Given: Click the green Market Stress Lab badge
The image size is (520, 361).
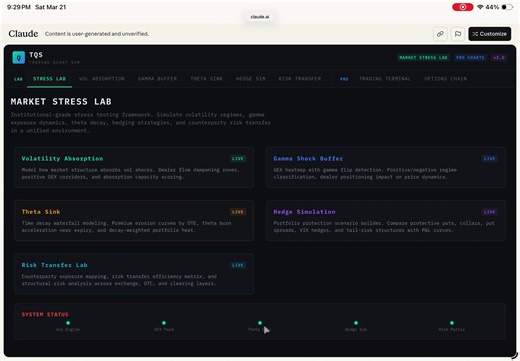Looking at the screenshot, I should [x=423, y=58].
